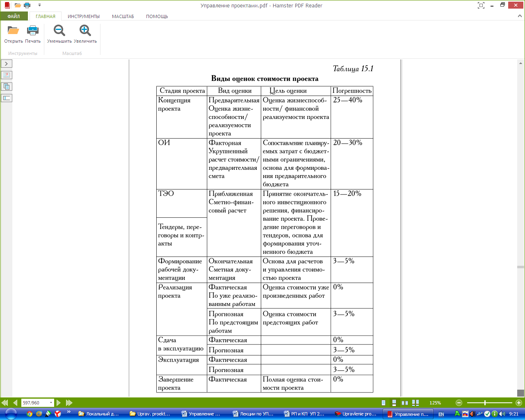This screenshot has height=420, width=525.
Task: Launch Yandex browser from quick launch
Action: click(x=58, y=414)
